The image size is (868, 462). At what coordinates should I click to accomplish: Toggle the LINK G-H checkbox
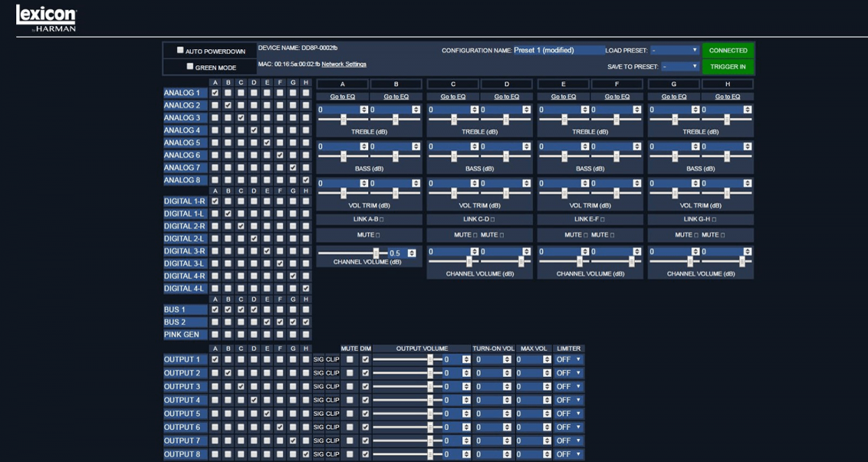[x=714, y=220]
